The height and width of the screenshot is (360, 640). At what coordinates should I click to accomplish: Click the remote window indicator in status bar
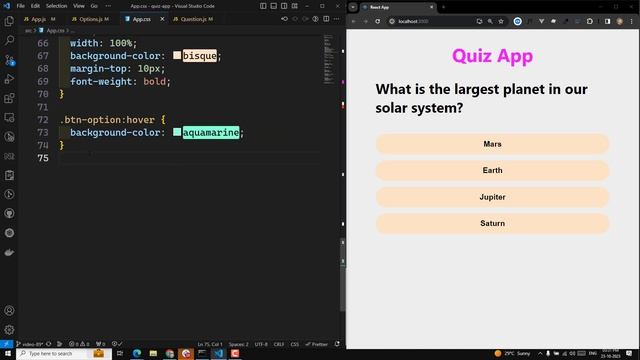pos(7,344)
